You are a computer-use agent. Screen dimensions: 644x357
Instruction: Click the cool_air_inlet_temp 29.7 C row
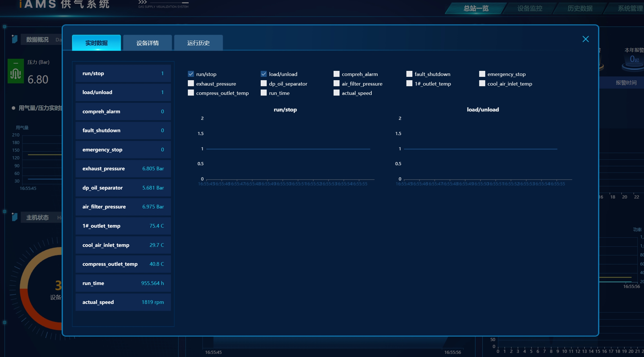[123, 245]
